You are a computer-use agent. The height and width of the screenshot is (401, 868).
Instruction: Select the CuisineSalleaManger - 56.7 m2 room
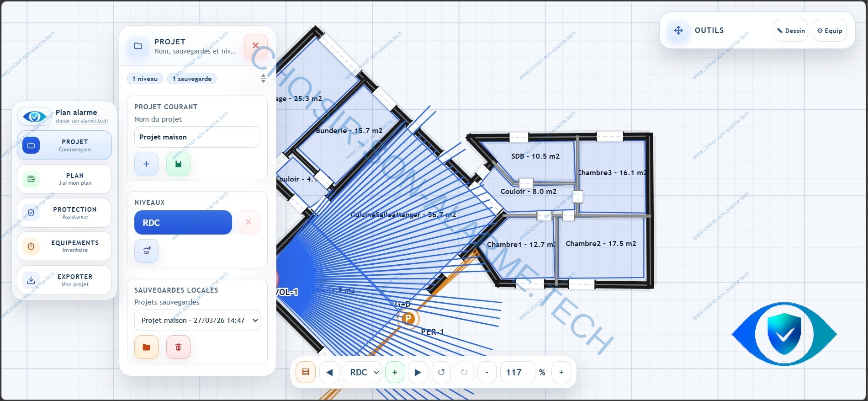pyautogui.click(x=403, y=215)
